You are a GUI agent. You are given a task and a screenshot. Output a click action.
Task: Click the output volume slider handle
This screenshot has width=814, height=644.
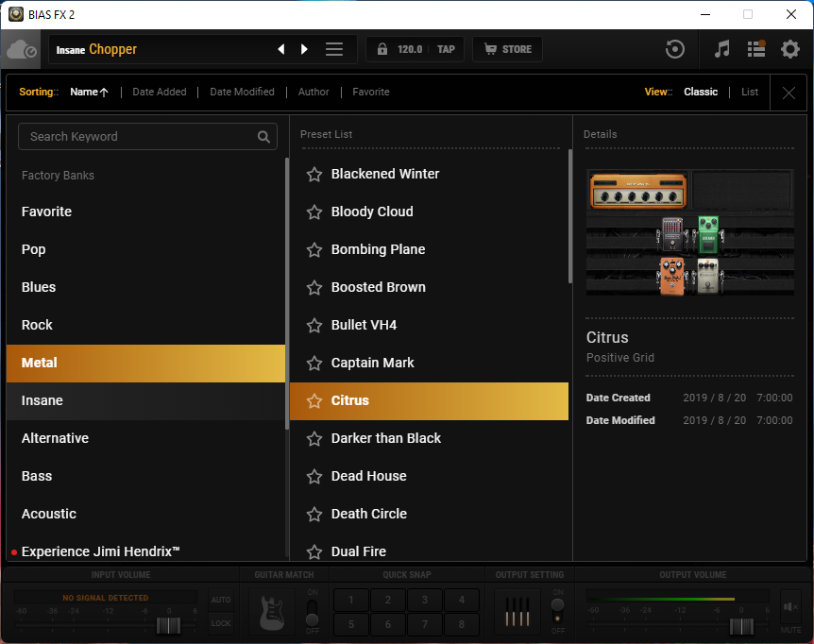pyautogui.click(x=741, y=626)
